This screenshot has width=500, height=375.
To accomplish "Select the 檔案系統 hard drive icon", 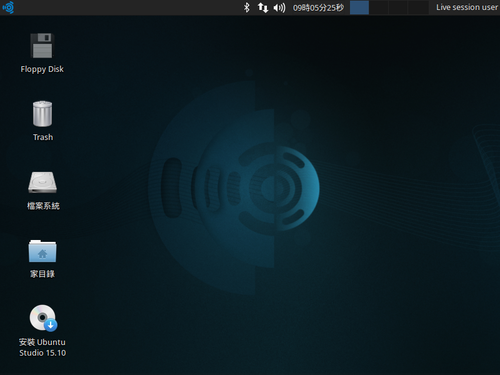I will click(x=42, y=182).
